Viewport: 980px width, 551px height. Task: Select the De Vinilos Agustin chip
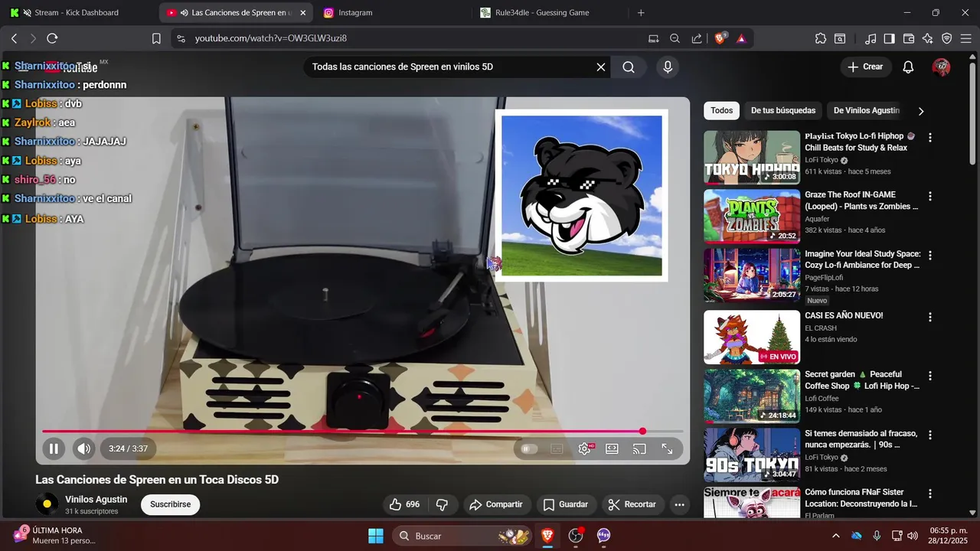pos(866,110)
